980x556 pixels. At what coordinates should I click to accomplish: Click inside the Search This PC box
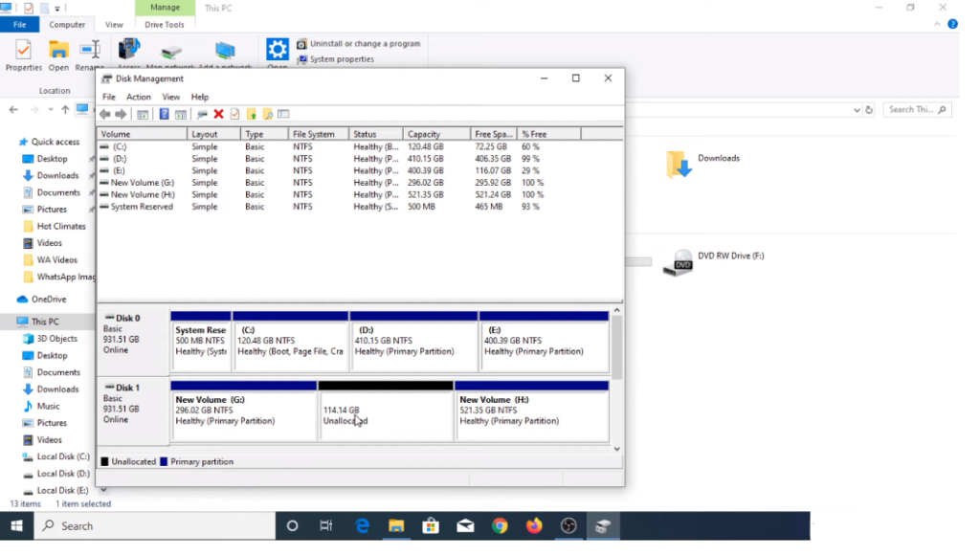[x=915, y=109]
